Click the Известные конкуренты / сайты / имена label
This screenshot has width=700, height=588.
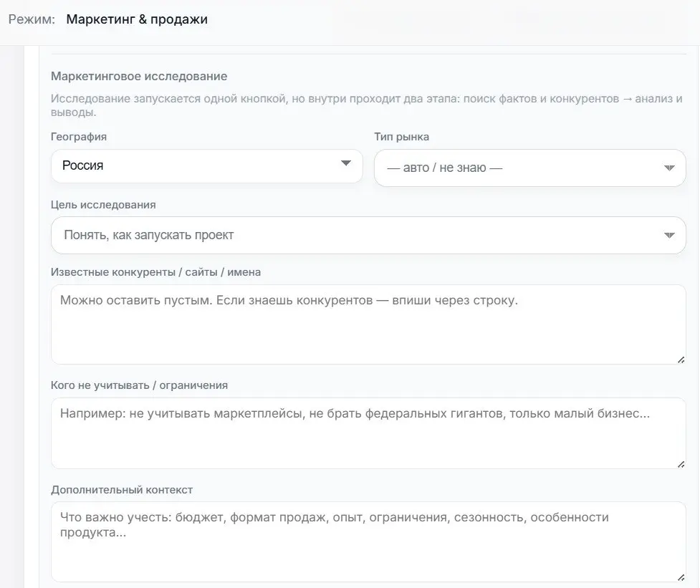(155, 272)
